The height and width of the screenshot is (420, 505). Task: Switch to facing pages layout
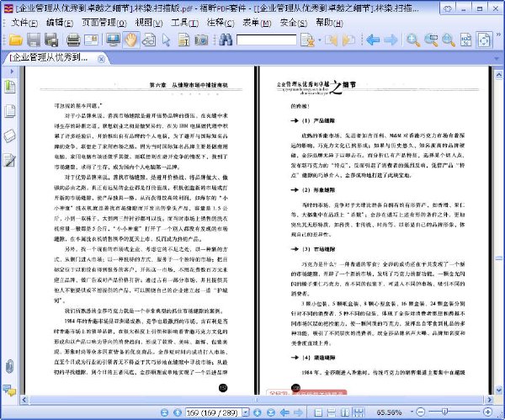coord(345,412)
